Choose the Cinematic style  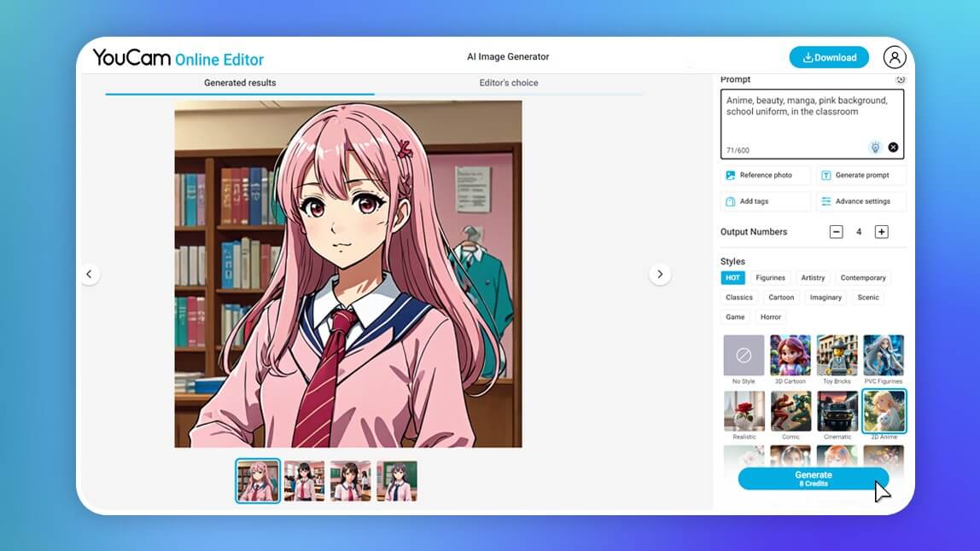[x=837, y=411]
